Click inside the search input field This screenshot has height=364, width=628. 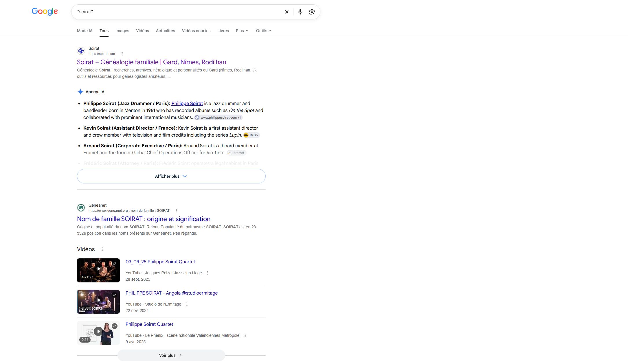pos(178,12)
